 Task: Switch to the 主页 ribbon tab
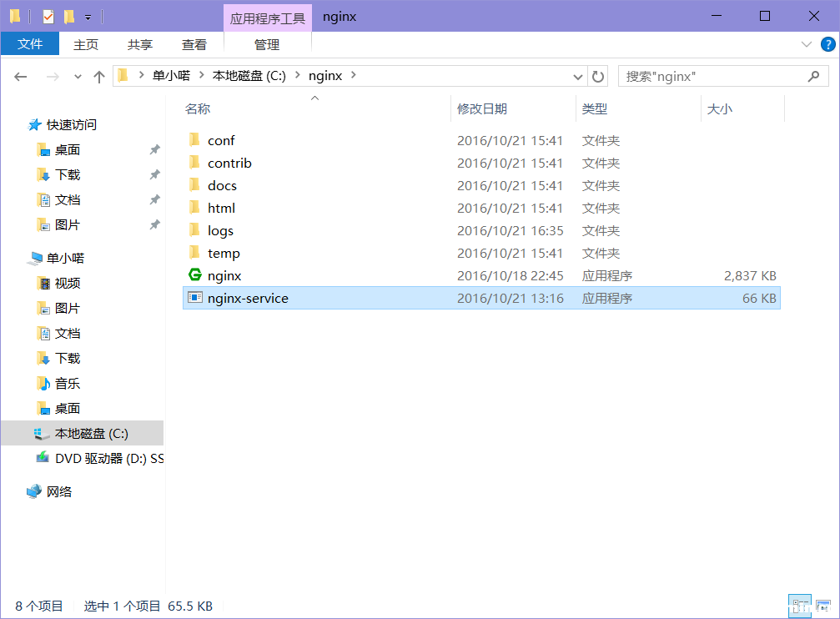[x=86, y=44]
